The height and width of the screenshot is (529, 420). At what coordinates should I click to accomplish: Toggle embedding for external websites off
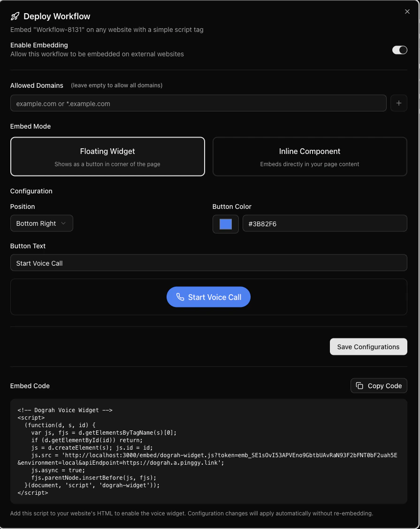click(399, 50)
